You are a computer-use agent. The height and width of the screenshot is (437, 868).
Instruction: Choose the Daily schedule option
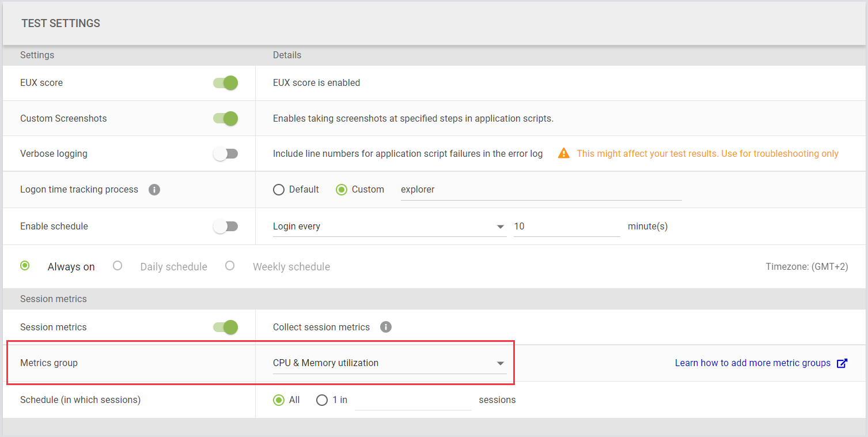(117, 266)
